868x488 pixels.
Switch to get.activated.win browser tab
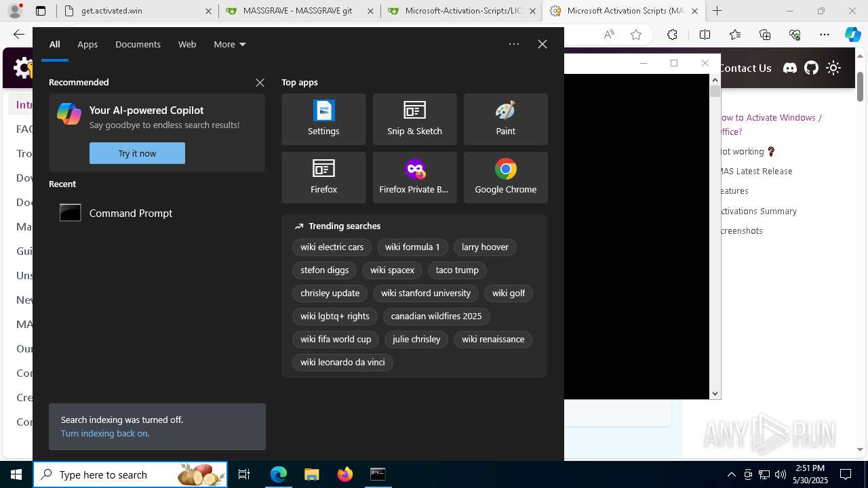tap(138, 11)
